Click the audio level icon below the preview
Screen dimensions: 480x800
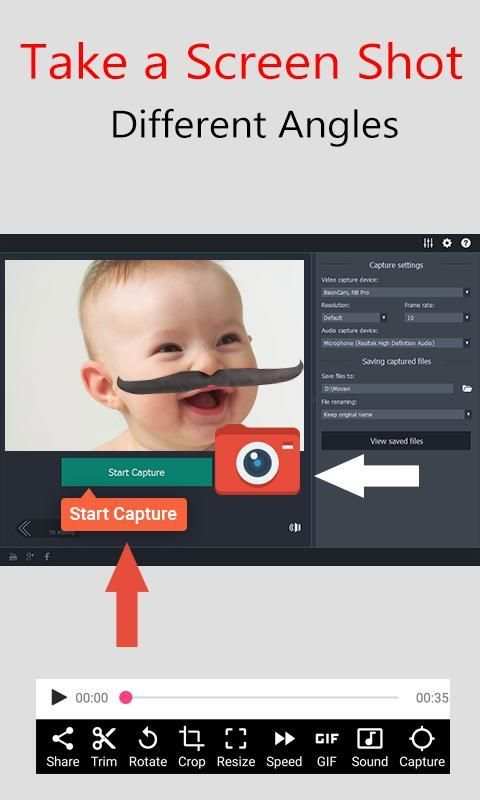[x=295, y=528]
